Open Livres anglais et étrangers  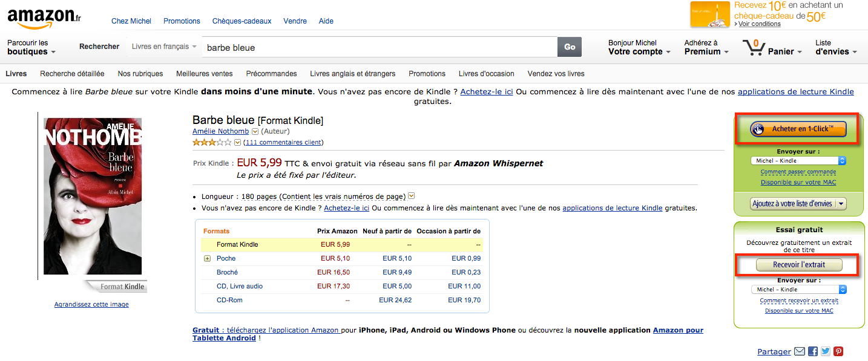point(353,74)
